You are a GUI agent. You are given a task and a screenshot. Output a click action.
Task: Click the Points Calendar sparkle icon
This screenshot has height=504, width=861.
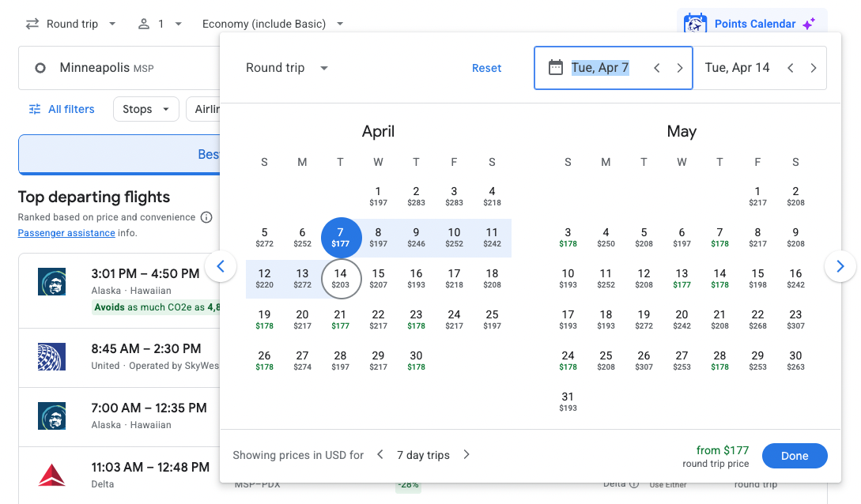coord(809,24)
